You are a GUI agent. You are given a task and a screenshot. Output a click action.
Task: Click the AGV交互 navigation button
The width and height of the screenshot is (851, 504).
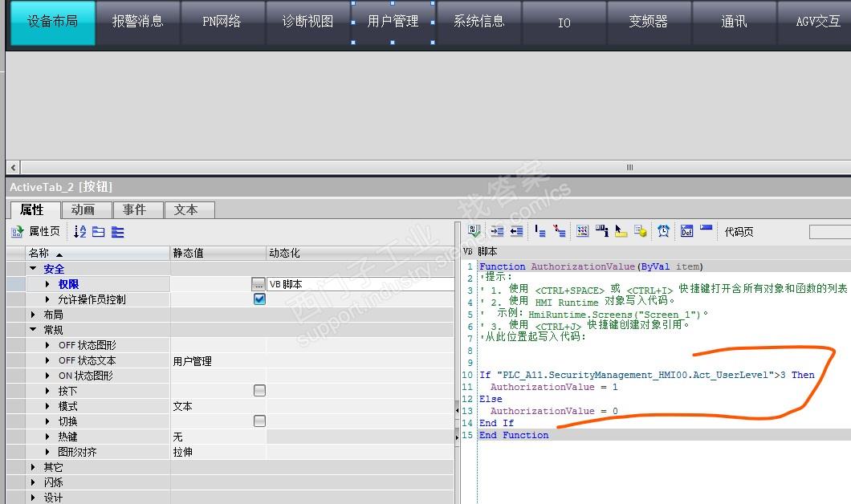[815, 22]
